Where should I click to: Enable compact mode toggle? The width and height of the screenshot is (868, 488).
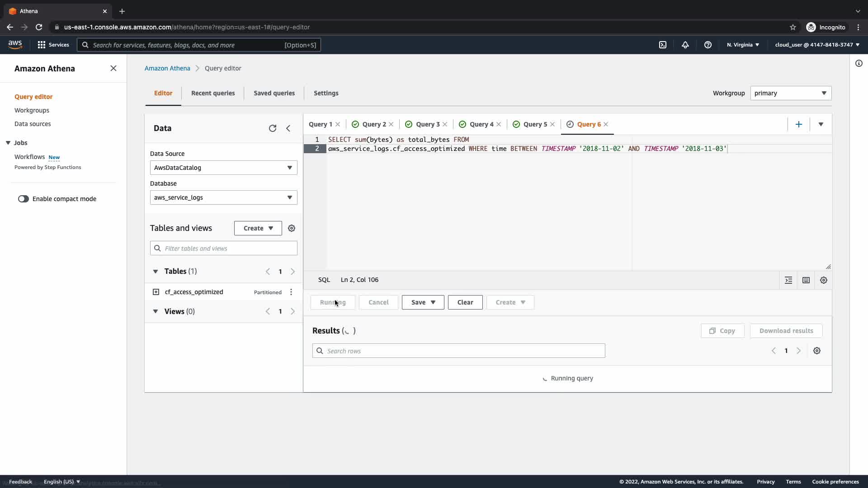24,199
